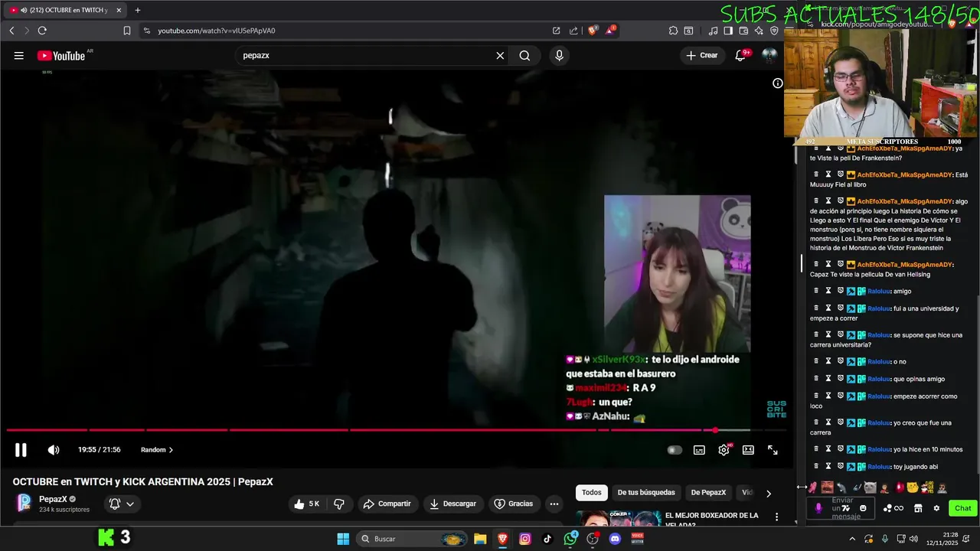980x551 pixels.
Task: Select the Todos filter chip
Action: point(591,493)
